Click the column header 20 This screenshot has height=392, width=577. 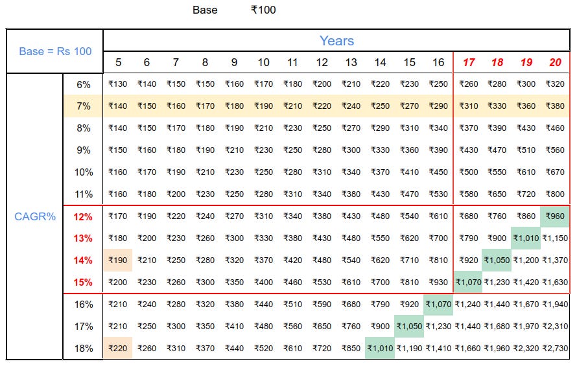pos(556,63)
